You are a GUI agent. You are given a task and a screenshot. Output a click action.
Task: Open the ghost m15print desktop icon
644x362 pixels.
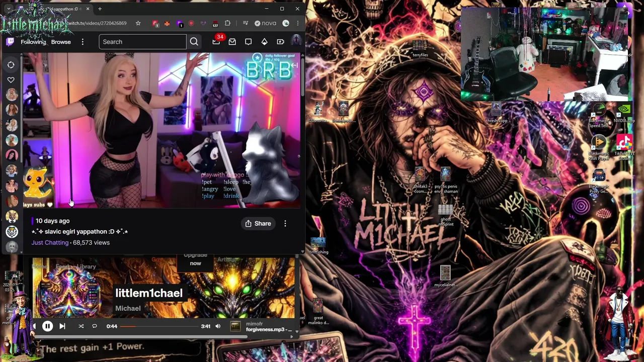445,216
